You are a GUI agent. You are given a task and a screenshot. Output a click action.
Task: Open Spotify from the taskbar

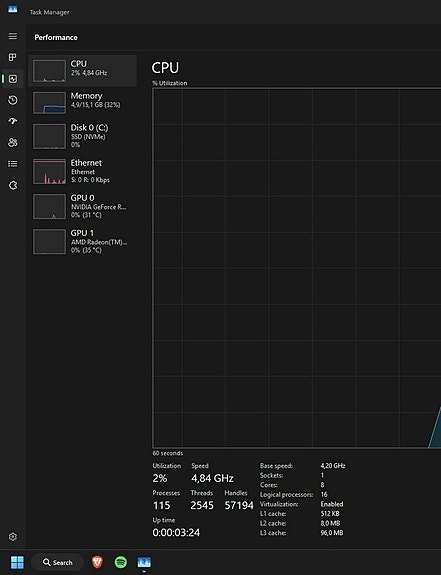click(121, 562)
